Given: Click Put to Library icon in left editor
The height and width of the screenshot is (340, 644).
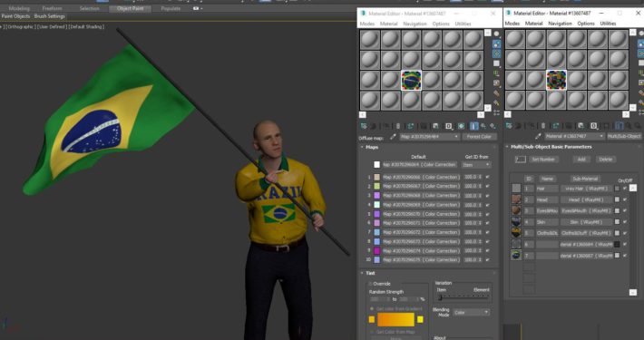Looking at the screenshot, I should coord(435,126).
